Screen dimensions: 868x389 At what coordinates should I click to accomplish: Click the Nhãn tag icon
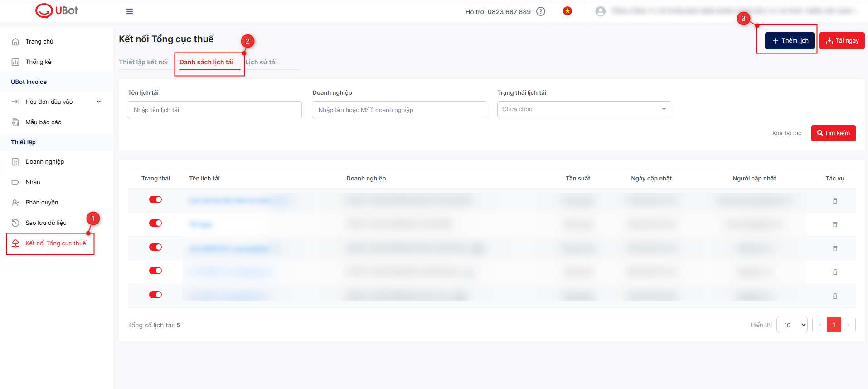coord(15,182)
